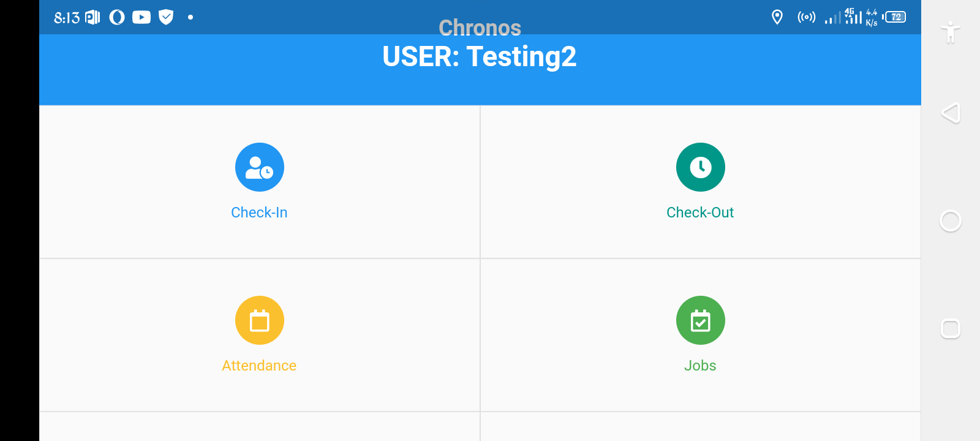Tap the hotspot signal status icon
Viewport: 980px width, 441px height.
806,17
